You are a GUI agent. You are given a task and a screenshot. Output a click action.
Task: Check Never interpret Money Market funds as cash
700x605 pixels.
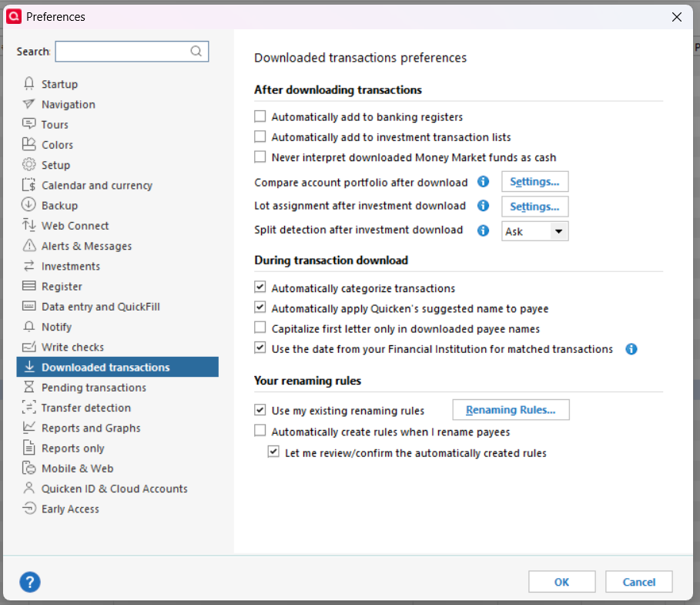(x=260, y=156)
